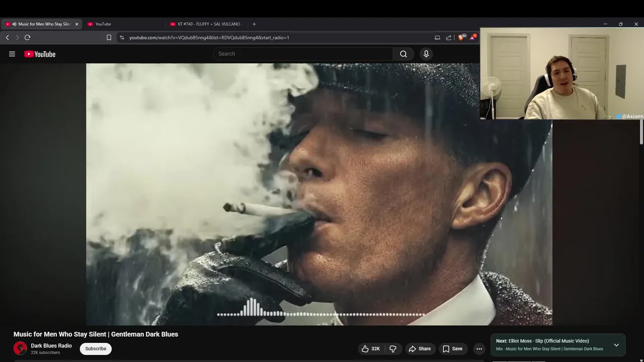Select the youtube.com URL in address bar
The image size is (644, 362).
pyautogui.click(x=209, y=38)
